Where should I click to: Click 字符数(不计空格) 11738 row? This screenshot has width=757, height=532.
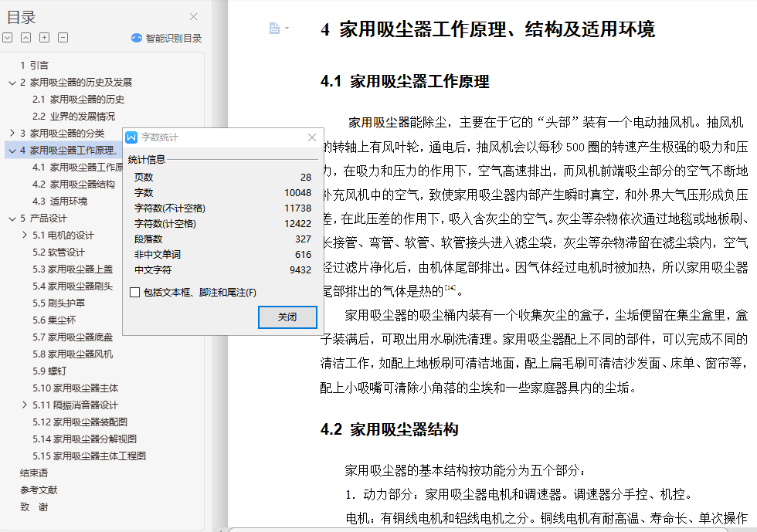[222, 208]
